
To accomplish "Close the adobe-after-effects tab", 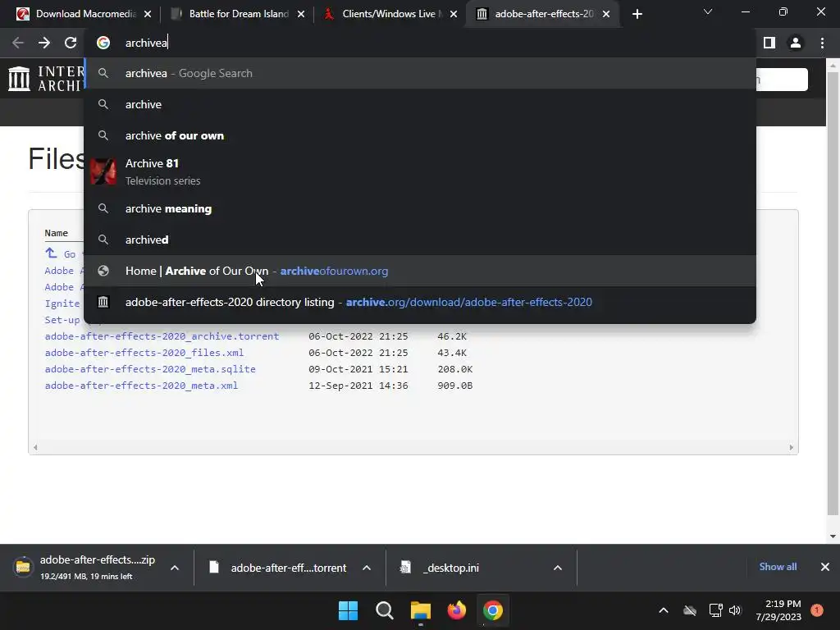I will coord(606,14).
